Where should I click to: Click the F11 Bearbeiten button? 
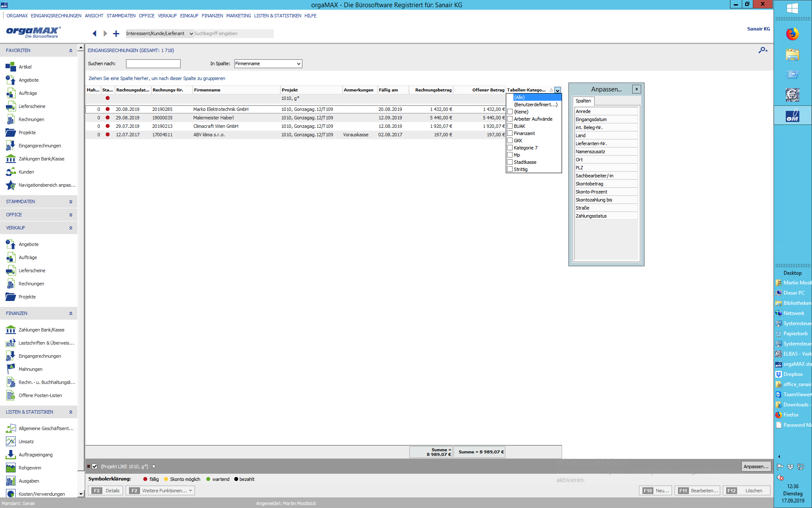(x=698, y=491)
